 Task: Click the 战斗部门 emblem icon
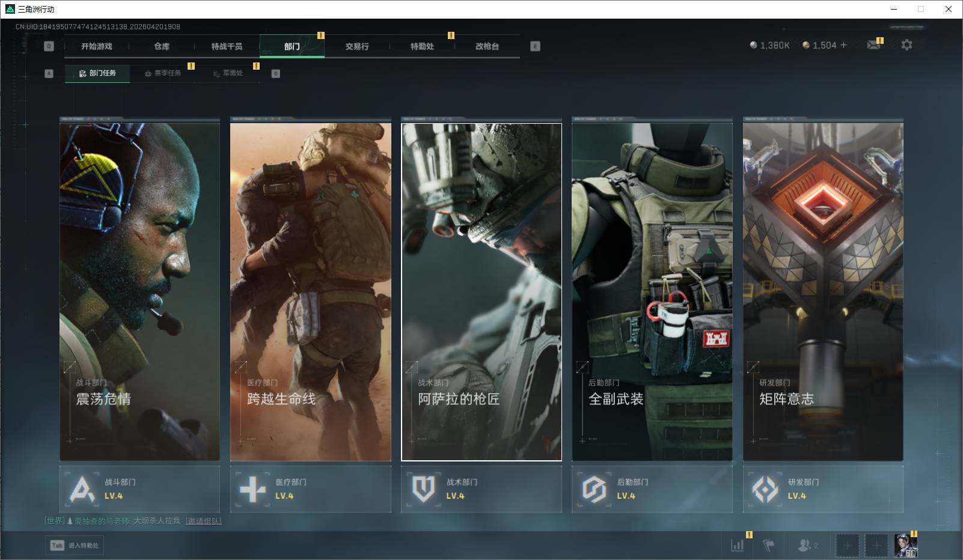82,489
